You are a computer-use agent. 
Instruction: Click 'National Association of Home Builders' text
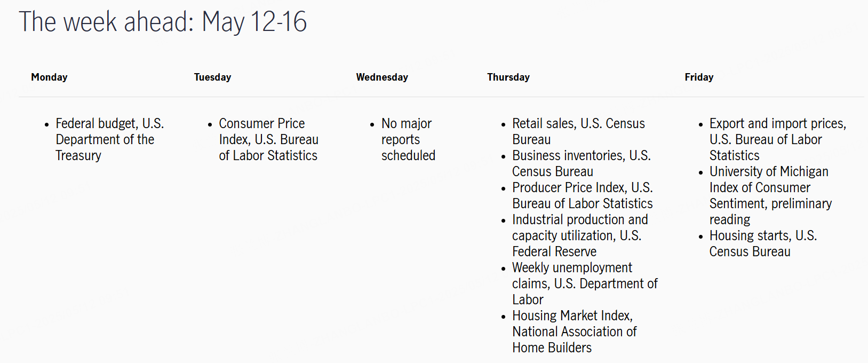pos(574,340)
